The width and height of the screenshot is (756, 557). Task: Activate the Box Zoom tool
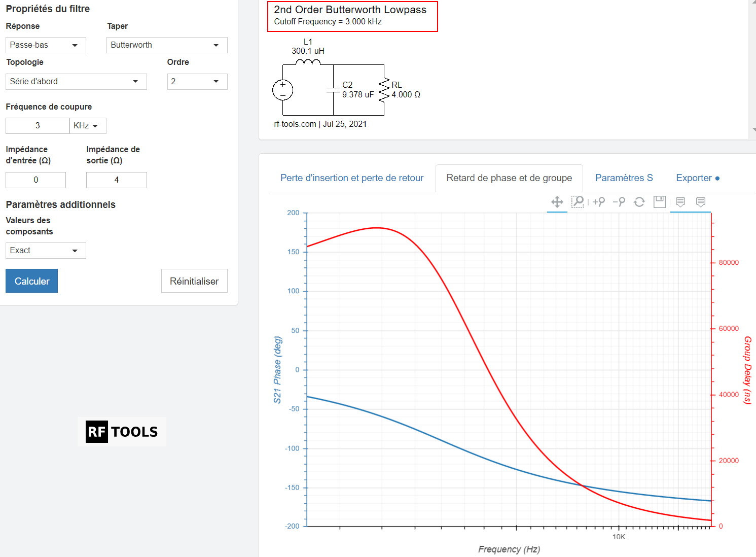coord(578,202)
